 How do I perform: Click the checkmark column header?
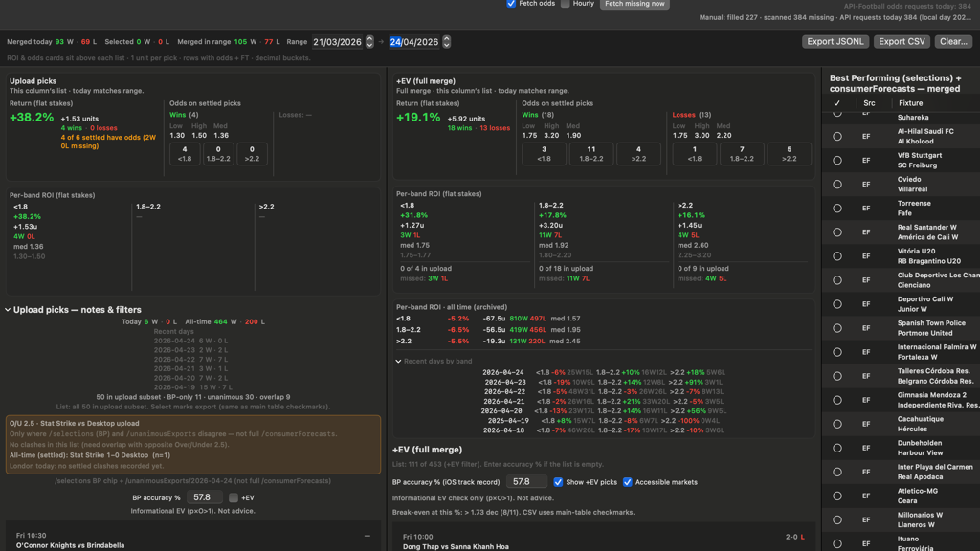pyautogui.click(x=836, y=103)
